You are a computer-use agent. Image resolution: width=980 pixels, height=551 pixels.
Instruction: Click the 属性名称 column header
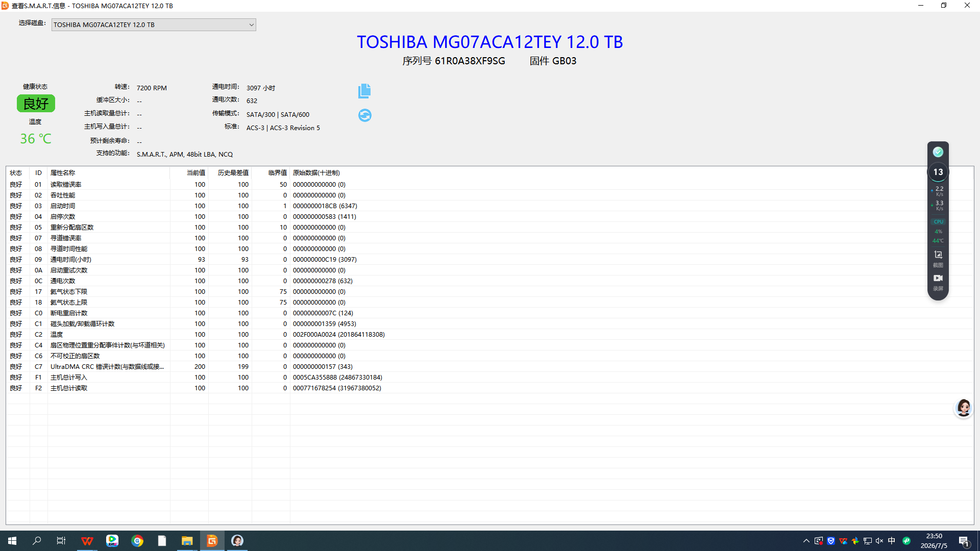pos(109,173)
